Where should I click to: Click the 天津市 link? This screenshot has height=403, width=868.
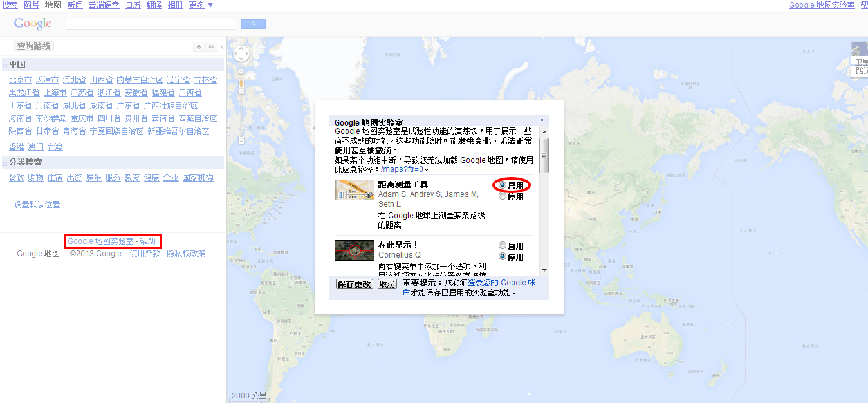coord(48,80)
